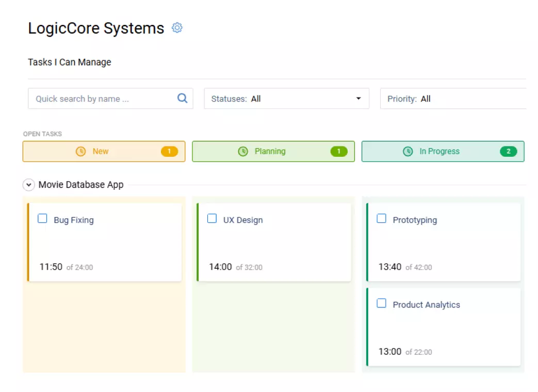
Task: Click clock icon in Planning status header
Action: point(243,152)
